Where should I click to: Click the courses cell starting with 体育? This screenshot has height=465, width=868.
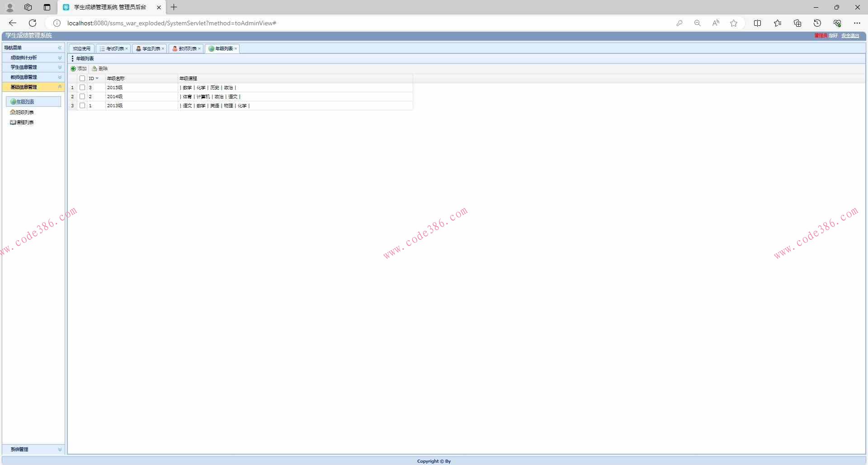[x=295, y=97]
